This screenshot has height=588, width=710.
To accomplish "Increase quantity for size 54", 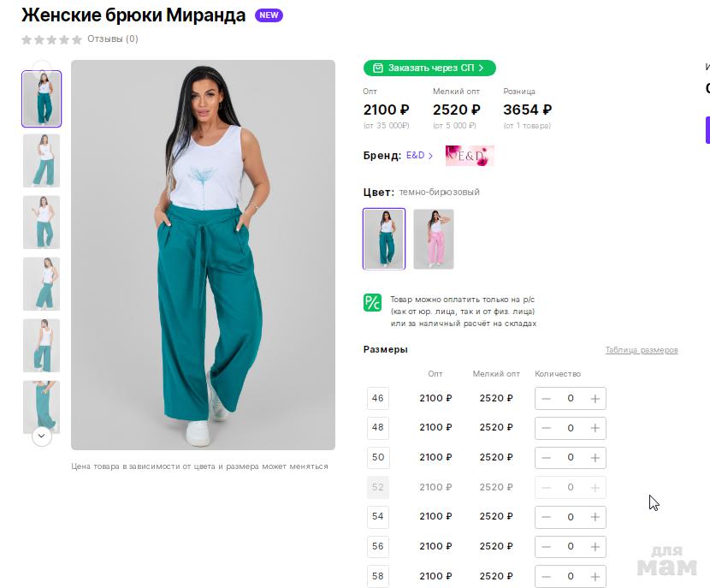I will tap(595, 517).
